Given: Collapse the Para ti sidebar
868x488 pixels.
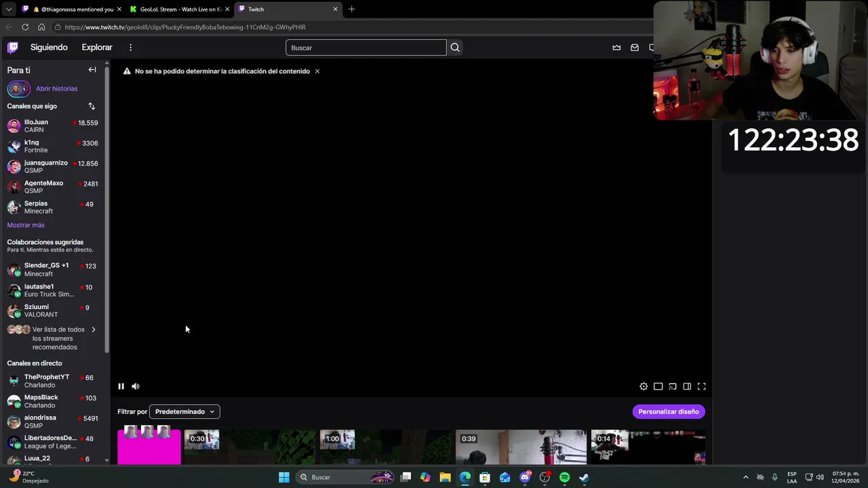Looking at the screenshot, I should [92, 70].
